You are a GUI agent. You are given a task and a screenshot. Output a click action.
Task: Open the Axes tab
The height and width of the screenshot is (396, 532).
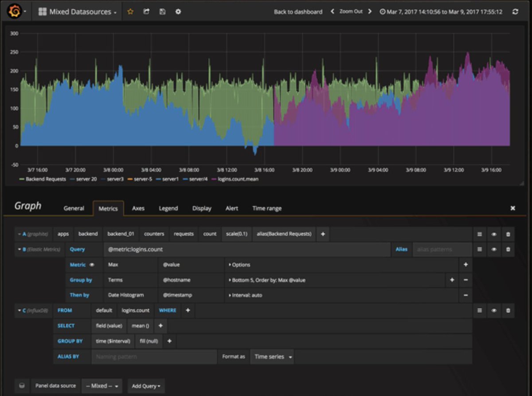click(138, 208)
